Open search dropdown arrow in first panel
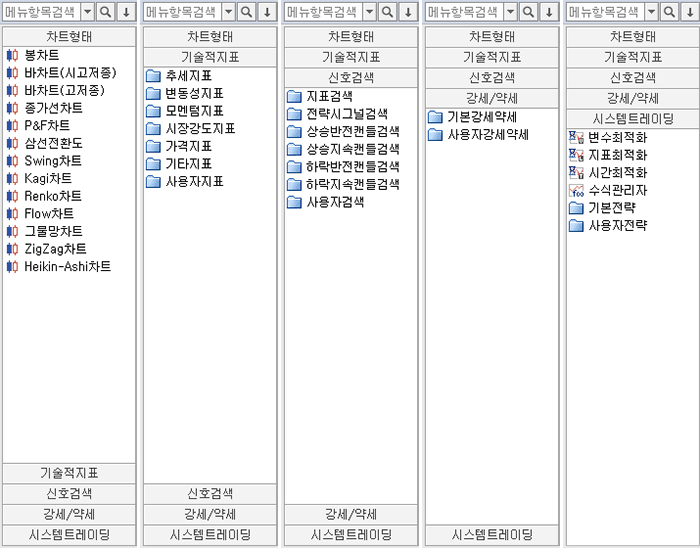 pos(88,12)
